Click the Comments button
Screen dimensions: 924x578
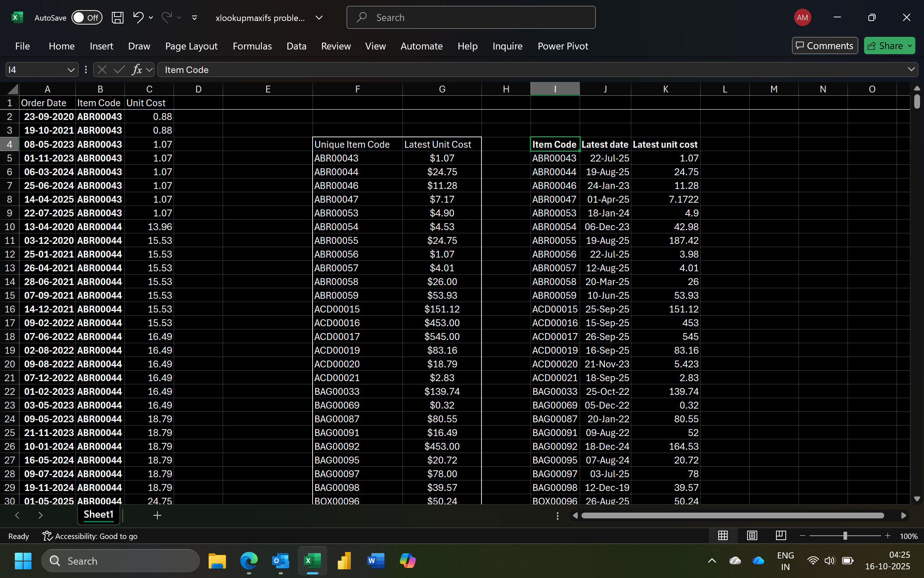(x=825, y=46)
